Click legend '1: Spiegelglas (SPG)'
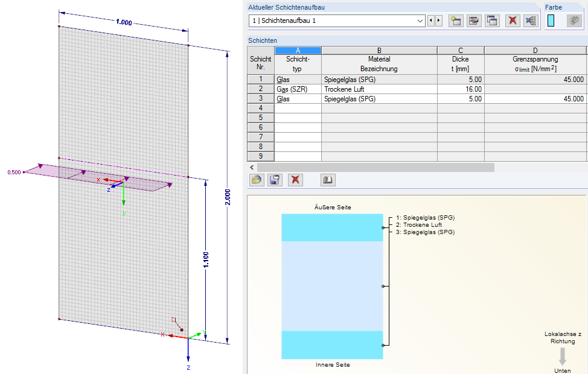Image resolution: width=588 pixels, height=374 pixels. 425,217
